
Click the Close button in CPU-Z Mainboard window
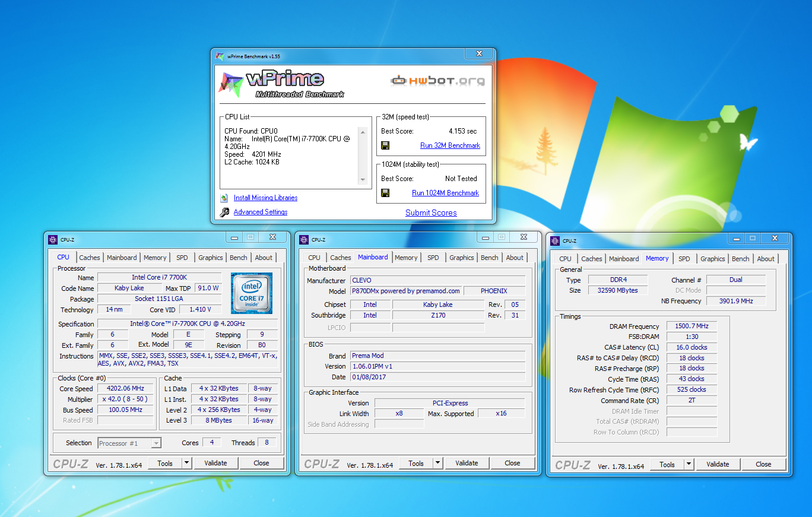(x=512, y=463)
